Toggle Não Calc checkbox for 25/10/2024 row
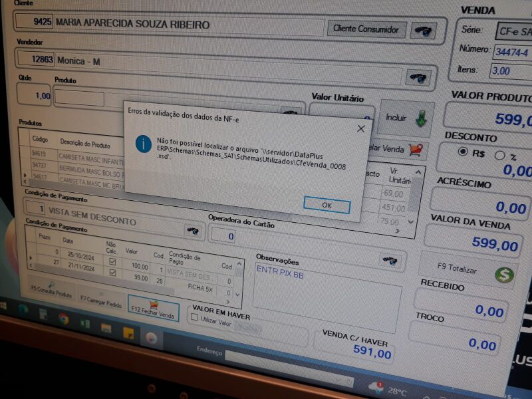Screen dimensions: 532x399 click(x=112, y=261)
